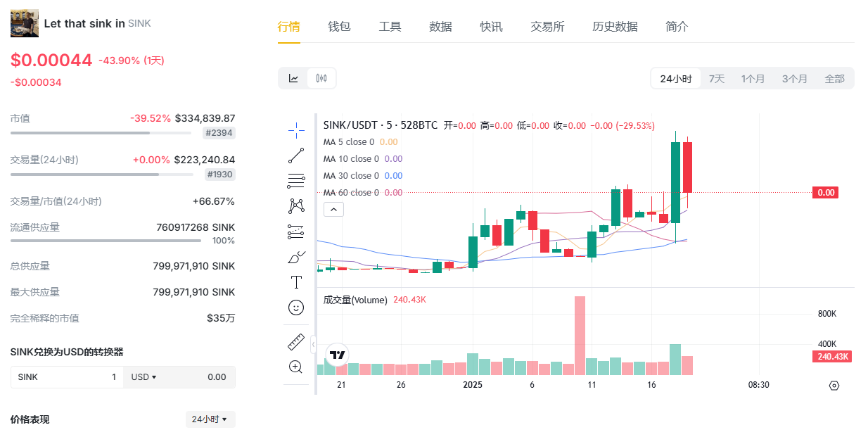Open the 24小时 price performance dropdown
The width and height of the screenshot is (868, 437).
[x=210, y=419]
